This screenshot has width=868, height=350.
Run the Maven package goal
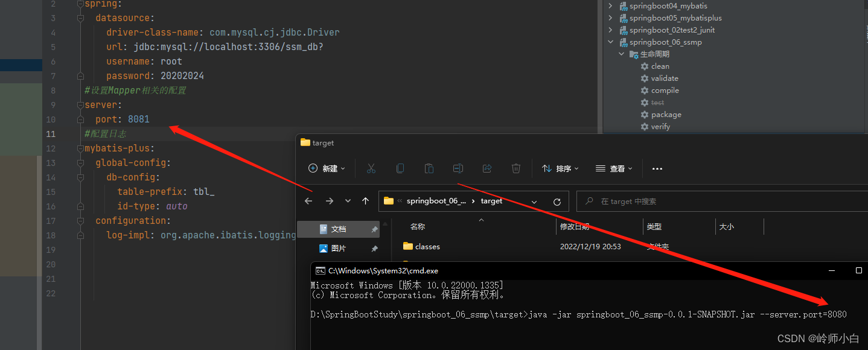point(665,114)
